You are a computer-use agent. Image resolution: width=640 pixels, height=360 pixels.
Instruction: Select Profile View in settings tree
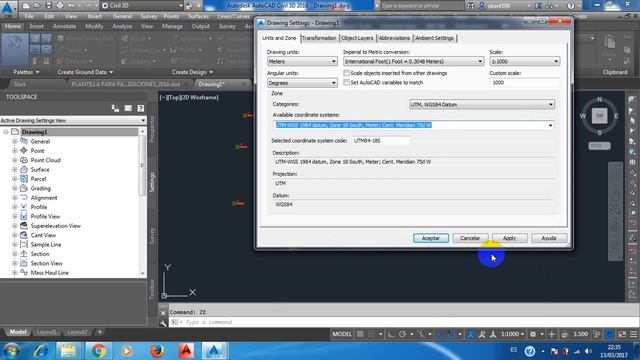coord(45,216)
